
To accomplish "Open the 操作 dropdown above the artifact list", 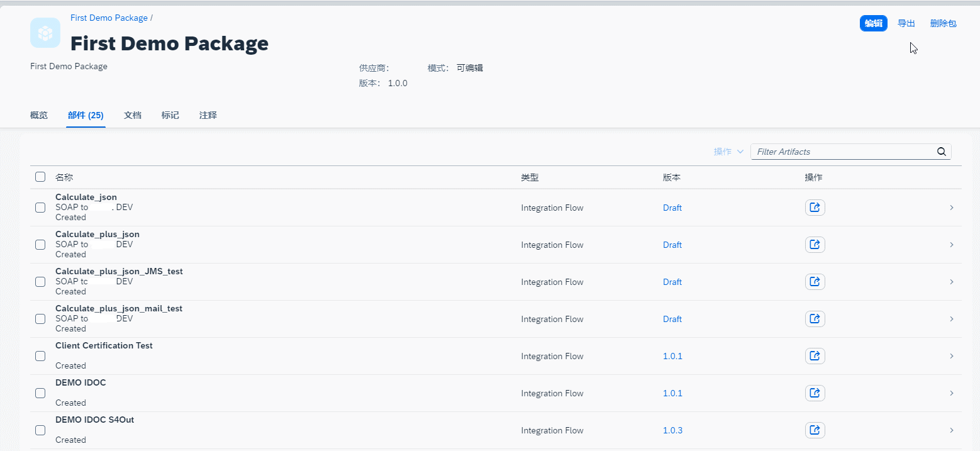I will [728, 152].
